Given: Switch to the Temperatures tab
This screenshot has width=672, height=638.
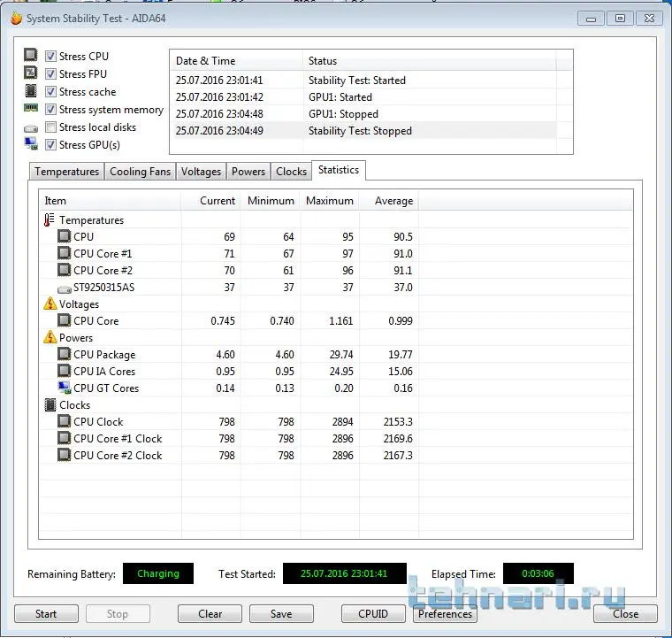Looking at the screenshot, I should [x=67, y=172].
